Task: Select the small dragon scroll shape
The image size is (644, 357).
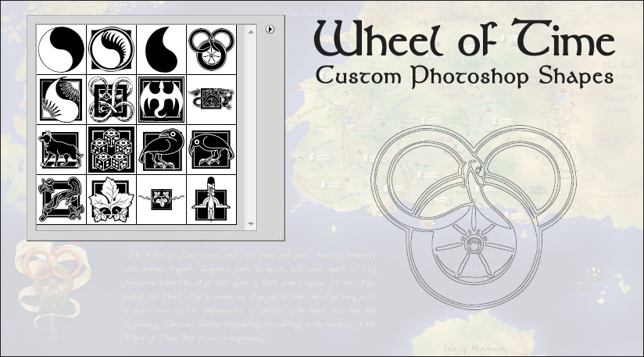Action: point(212,100)
